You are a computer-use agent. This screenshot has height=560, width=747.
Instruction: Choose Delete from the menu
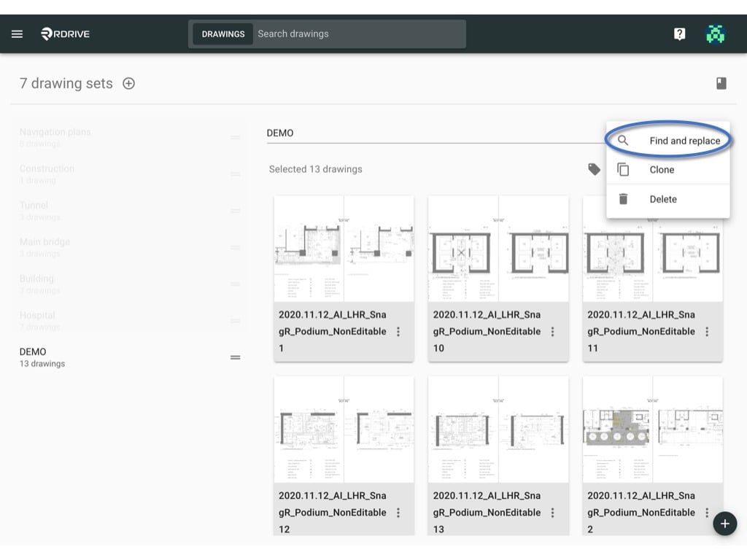click(668, 199)
